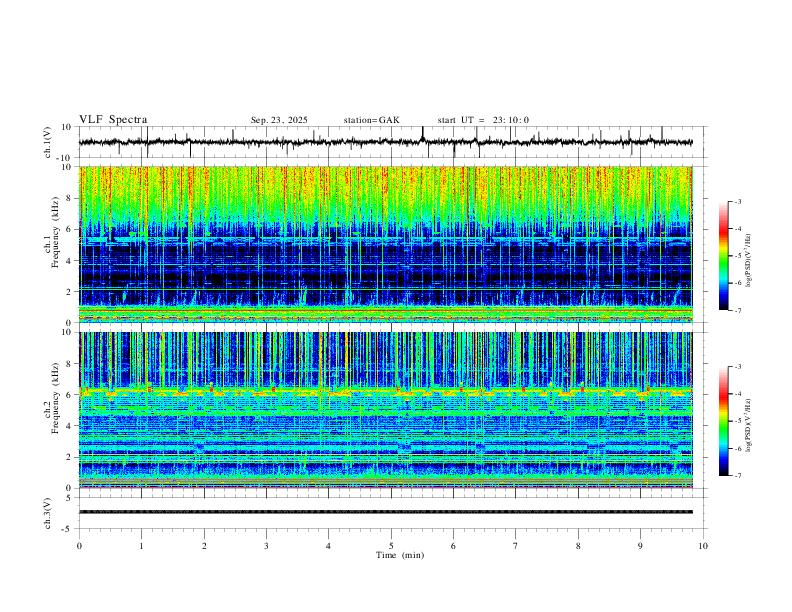Click the "ch.3(V)" axis label
This screenshot has width=792, height=612.
coord(48,513)
